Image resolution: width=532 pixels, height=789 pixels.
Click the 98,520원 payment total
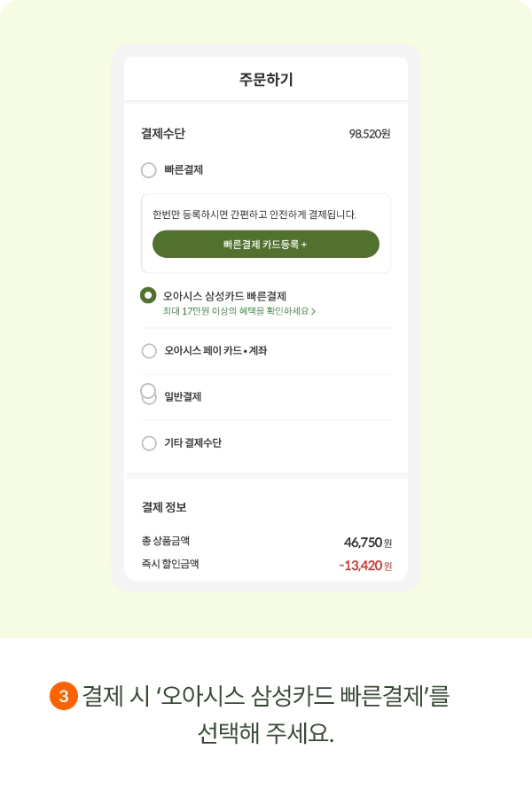coord(369,134)
